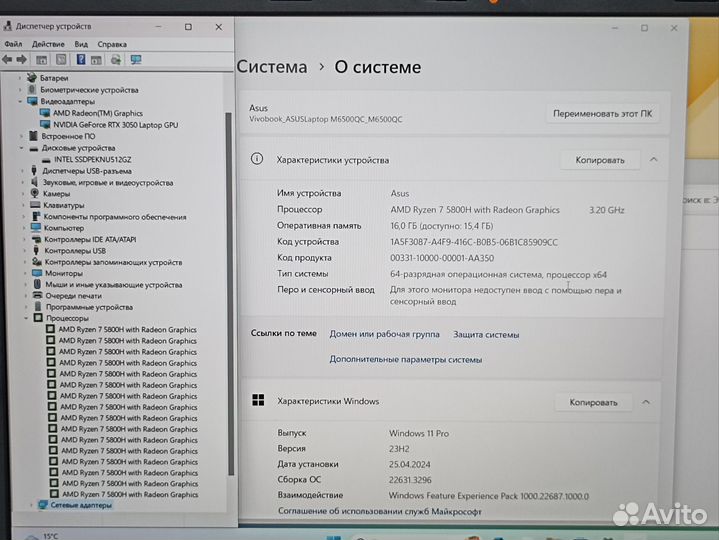719x540 pixels.
Task: Click the Back arrow in Device Manager toolbar
Action: coord(7,60)
